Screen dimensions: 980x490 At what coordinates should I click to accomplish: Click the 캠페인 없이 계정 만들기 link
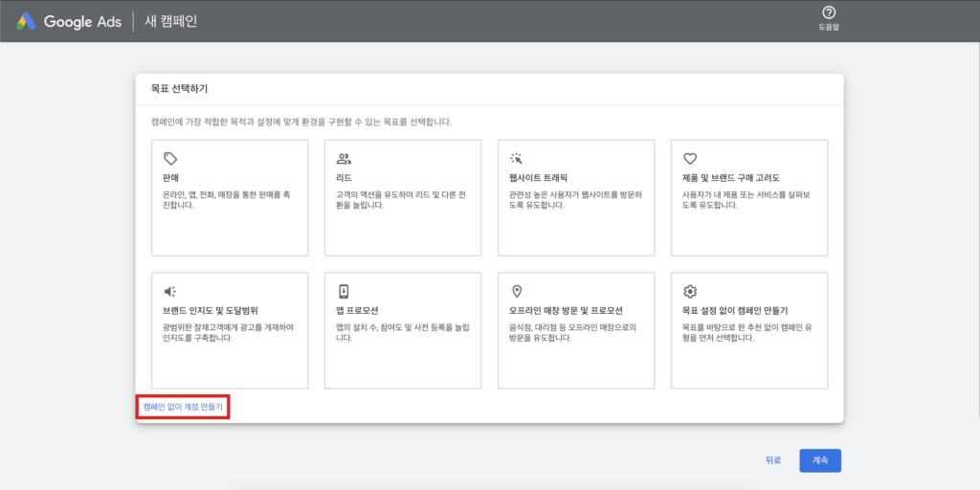[183, 407]
